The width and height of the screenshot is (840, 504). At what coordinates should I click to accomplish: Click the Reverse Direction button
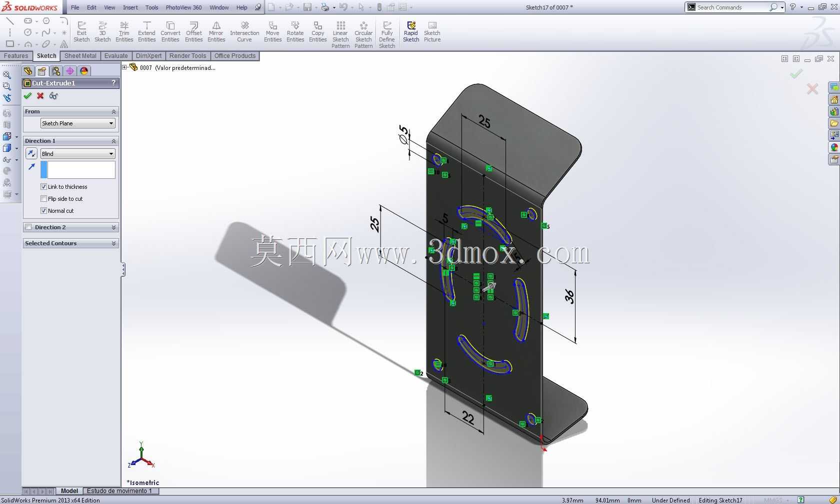[x=31, y=154]
